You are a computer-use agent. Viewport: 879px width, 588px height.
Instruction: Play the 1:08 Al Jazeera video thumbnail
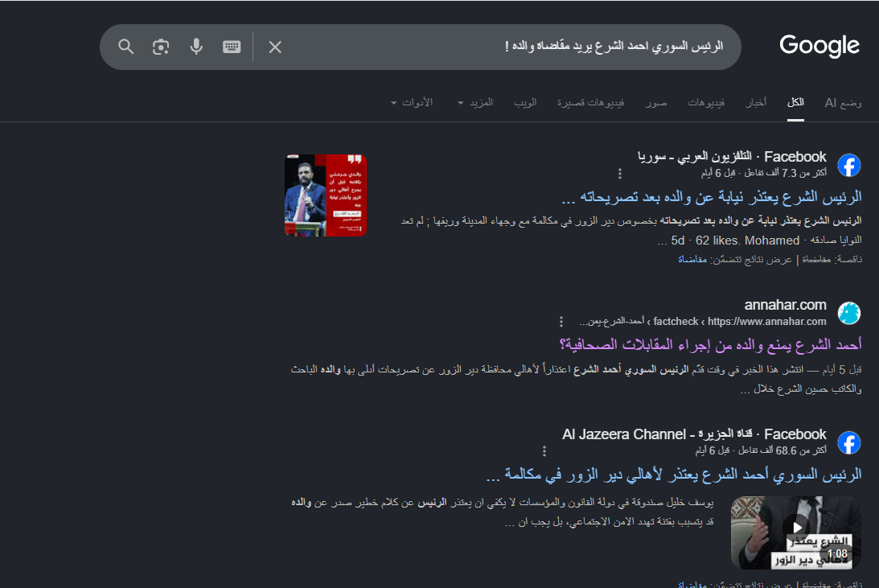pyautogui.click(x=795, y=532)
